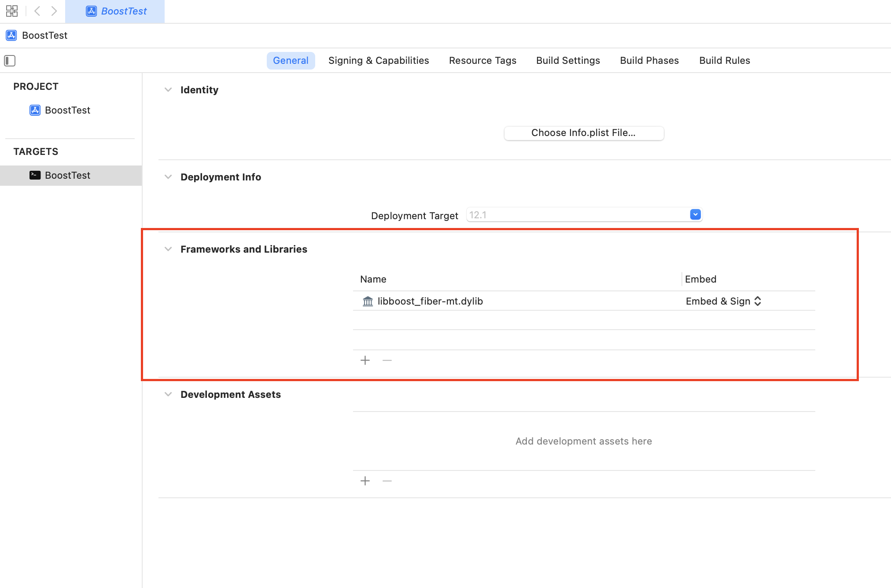Collapse the Development Assets section
The width and height of the screenshot is (891, 588).
coord(168,394)
